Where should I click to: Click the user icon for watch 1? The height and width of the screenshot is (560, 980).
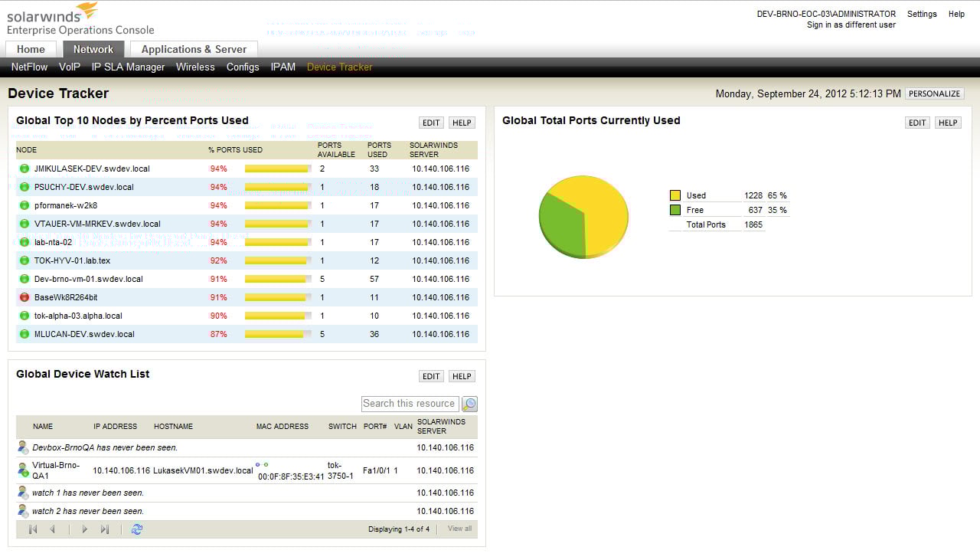tap(24, 493)
